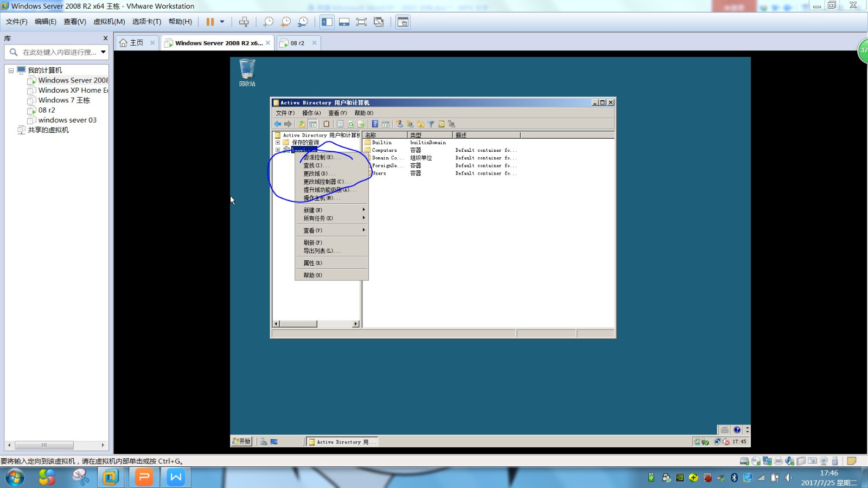Viewport: 868px width, 488px height.
Task: Select 共享的虚拟机 in library
Action: point(43,130)
